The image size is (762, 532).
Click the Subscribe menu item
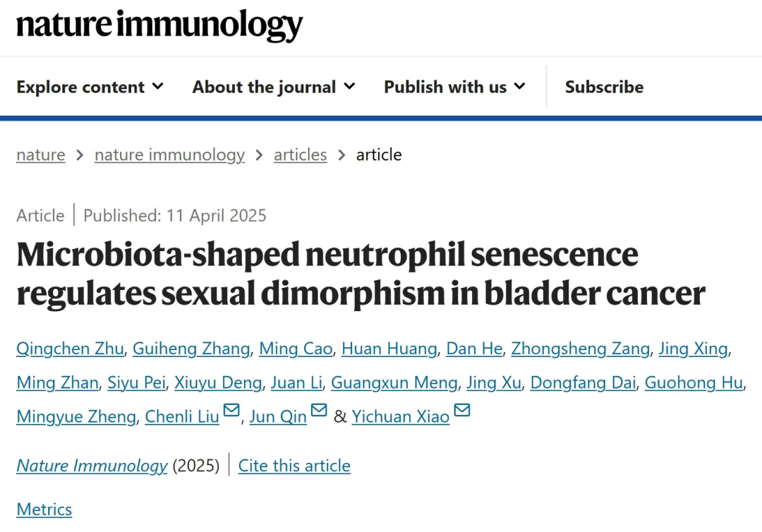[604, 87]
